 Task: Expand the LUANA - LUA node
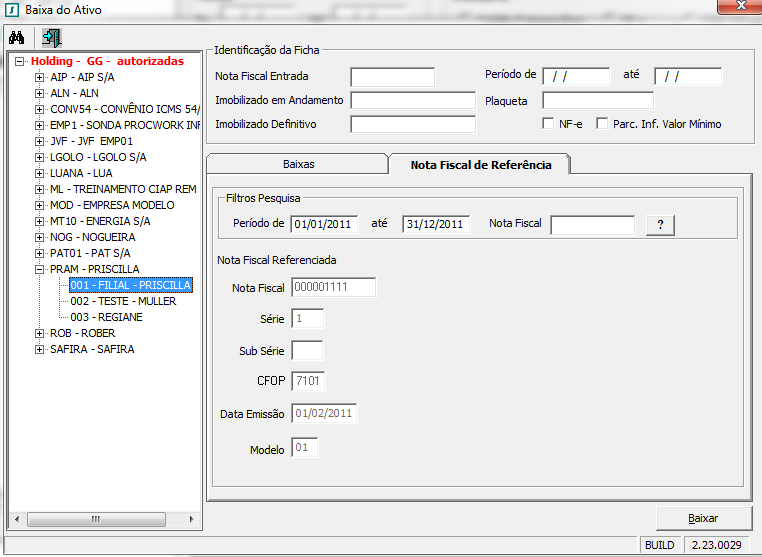tap(39, 174)
